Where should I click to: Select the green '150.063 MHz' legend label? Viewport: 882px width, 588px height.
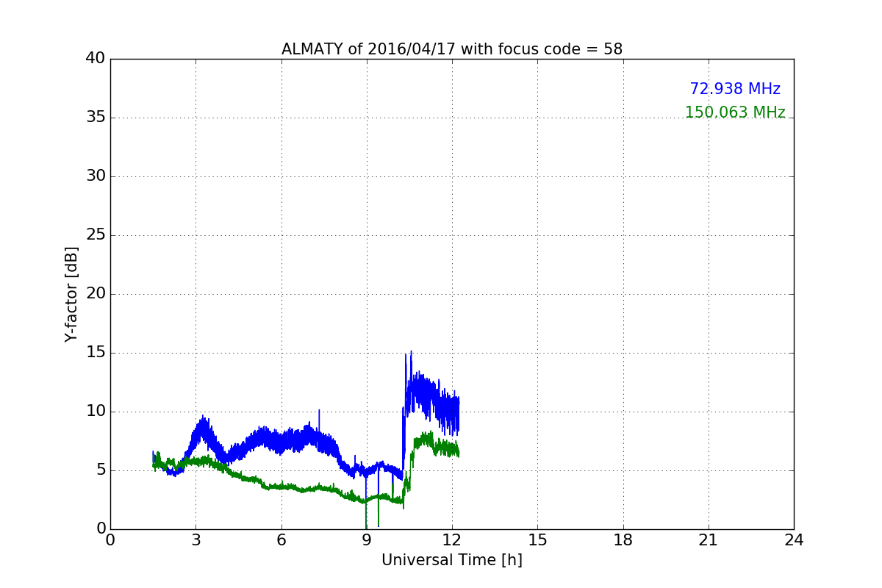click(x=735, y=112)
